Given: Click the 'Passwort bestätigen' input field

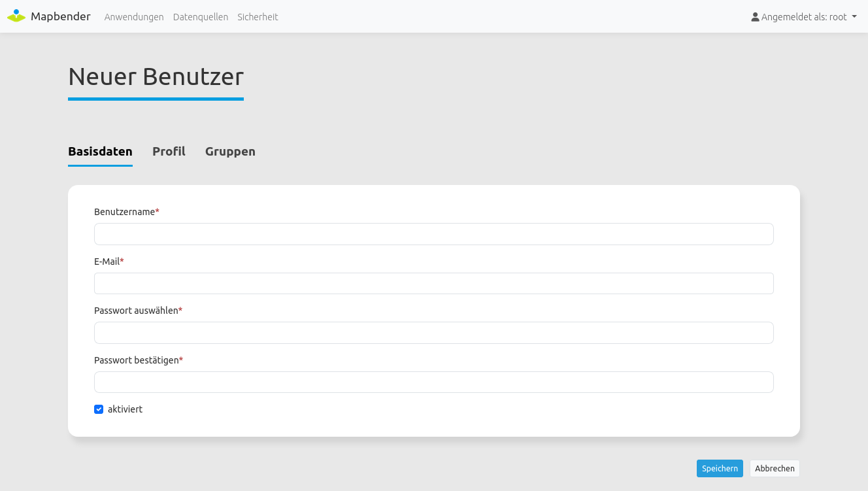Looking at the screenshot, I should click(433, 382).
